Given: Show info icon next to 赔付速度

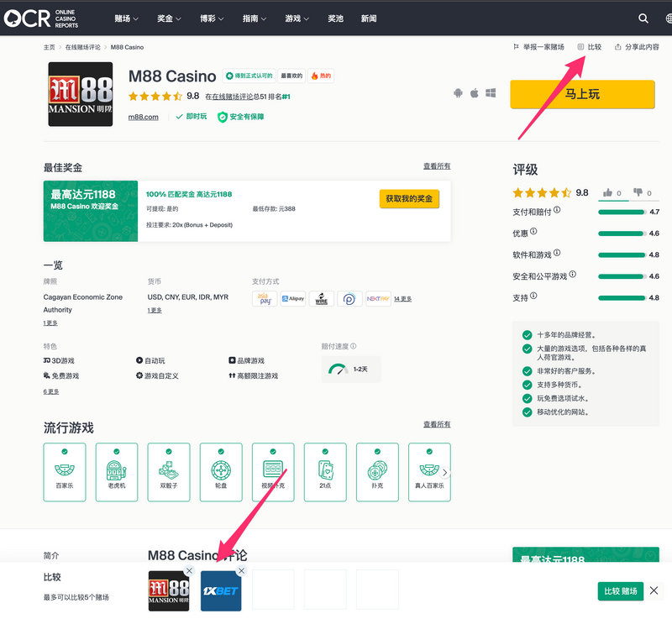Looking at the screenshot, I should [x=353, y=346].
